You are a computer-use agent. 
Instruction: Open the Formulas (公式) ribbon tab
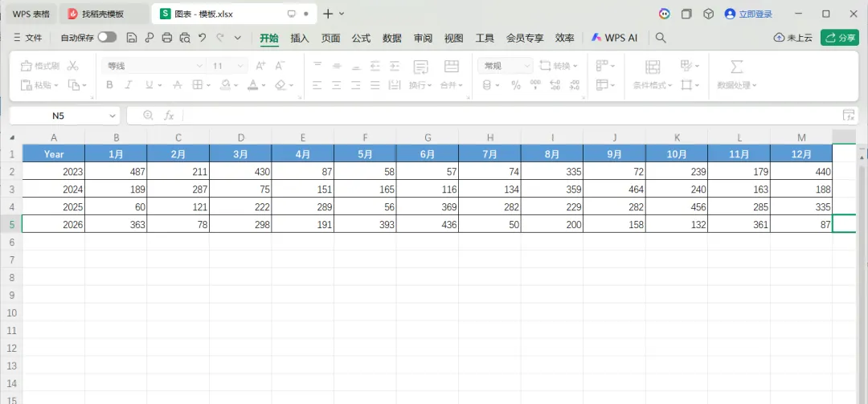pyautogui.click(x=361, y=38)
